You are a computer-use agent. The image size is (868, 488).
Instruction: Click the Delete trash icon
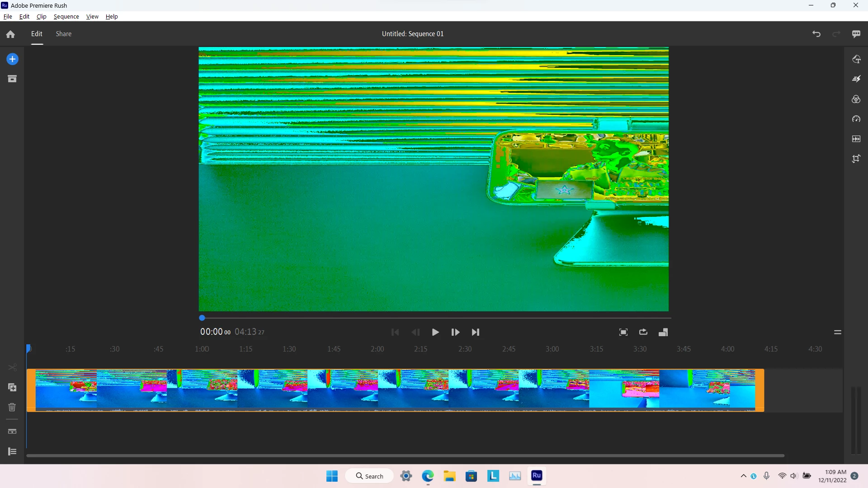12,408
